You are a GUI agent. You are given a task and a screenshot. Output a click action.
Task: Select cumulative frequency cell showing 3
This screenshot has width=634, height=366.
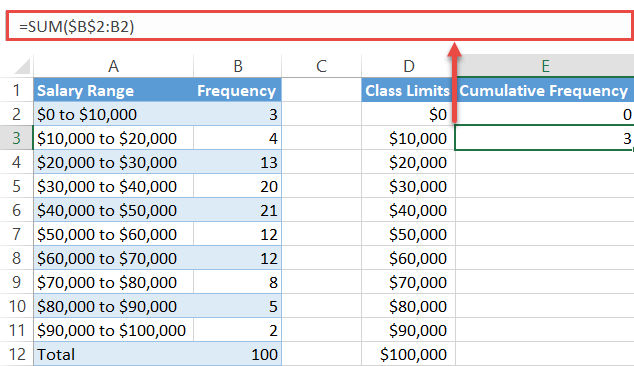(x=545, y=138)
